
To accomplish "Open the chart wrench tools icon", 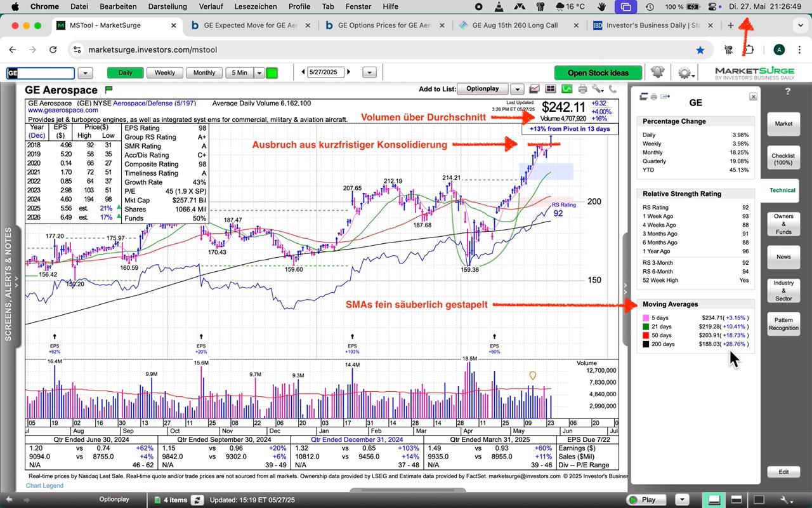I will 597,90.
